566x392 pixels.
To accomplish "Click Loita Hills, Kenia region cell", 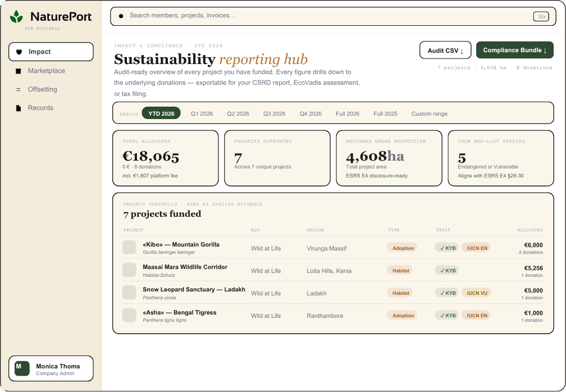I will [x=329, y=271].
